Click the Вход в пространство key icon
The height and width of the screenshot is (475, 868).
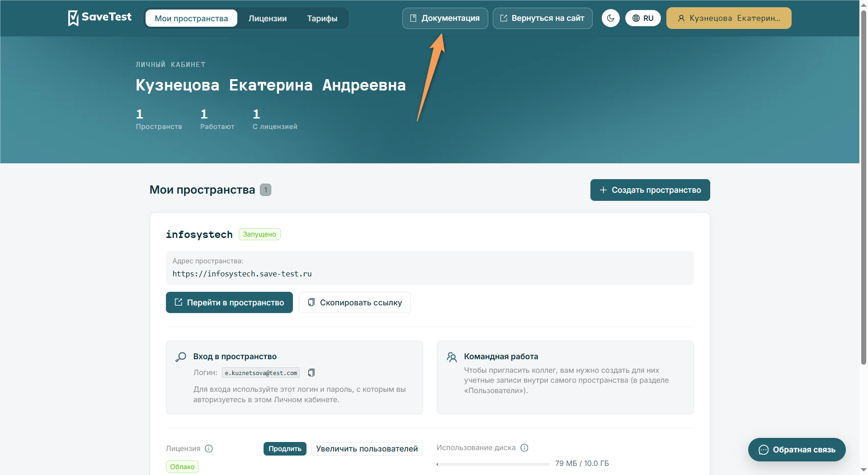pyautogui.click(x=181, y=357)
